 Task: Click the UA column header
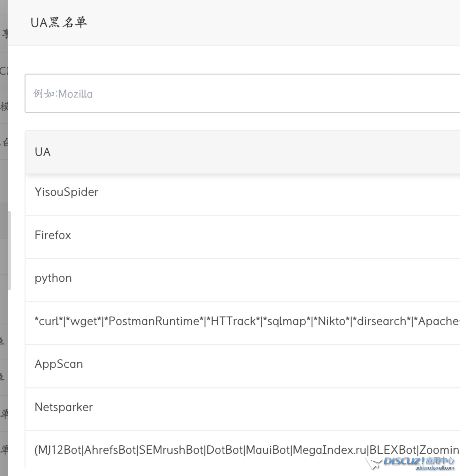coord(42,152)
